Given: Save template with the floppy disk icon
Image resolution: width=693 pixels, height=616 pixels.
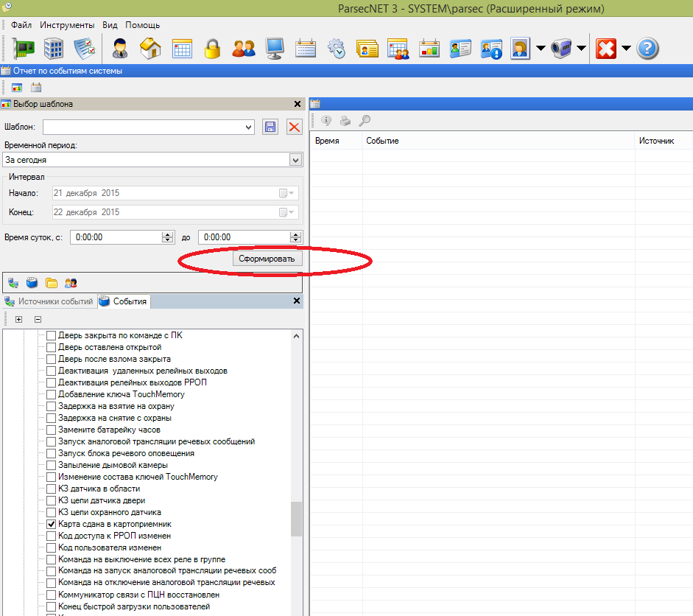Looking at the screenshot, I should (270, 127).
